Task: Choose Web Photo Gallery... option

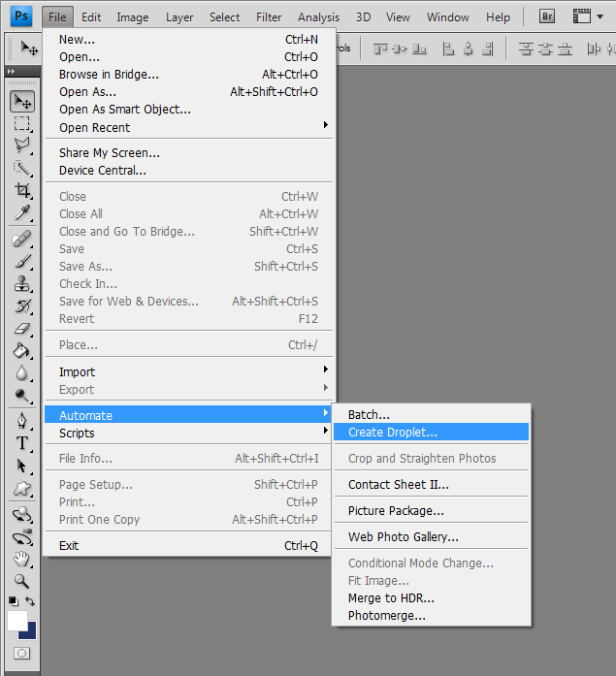Action: [431, 536]
